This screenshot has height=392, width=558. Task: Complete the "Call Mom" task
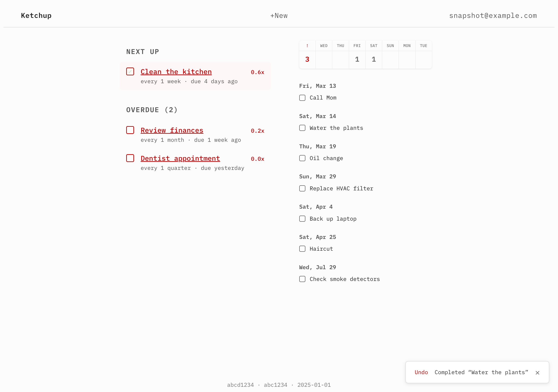302,98
